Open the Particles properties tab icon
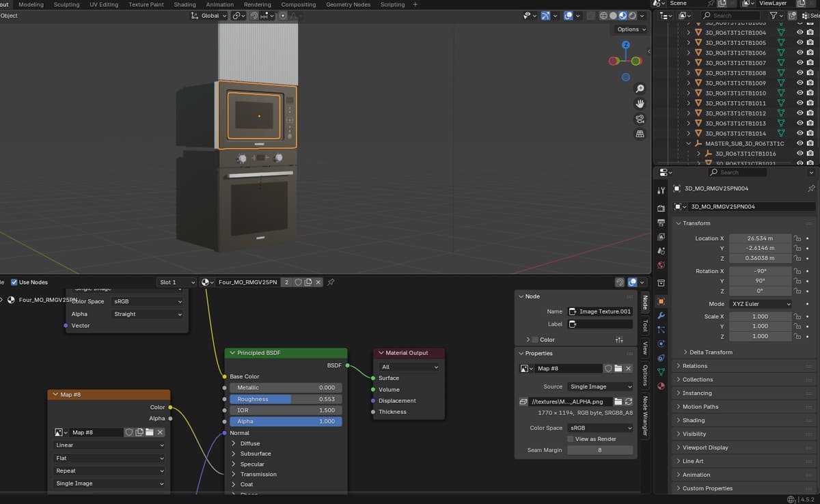 [661, 330]
